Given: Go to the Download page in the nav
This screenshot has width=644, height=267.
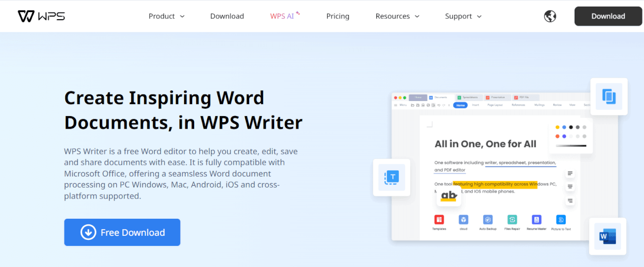Looking at the screenshot, I should [x=227, y=16].
